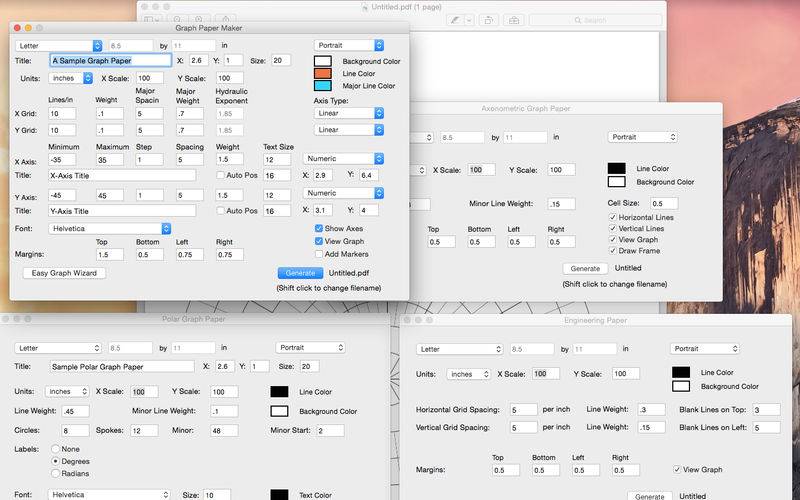Toggle Draw Frame checkbox in Axonometric window
Viewport: 800px width, 500px height.
click(x=613, y=251)
